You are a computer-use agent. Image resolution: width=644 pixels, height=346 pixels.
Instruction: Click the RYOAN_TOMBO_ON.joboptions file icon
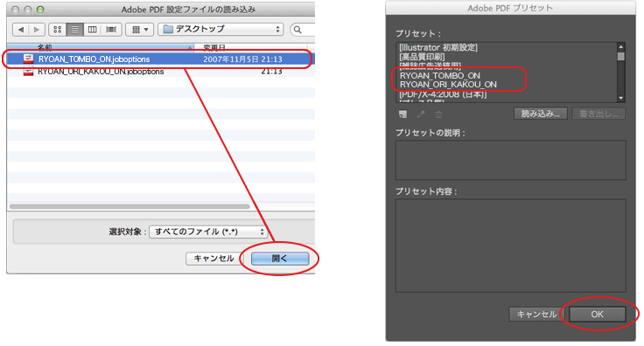click(28, 59)
